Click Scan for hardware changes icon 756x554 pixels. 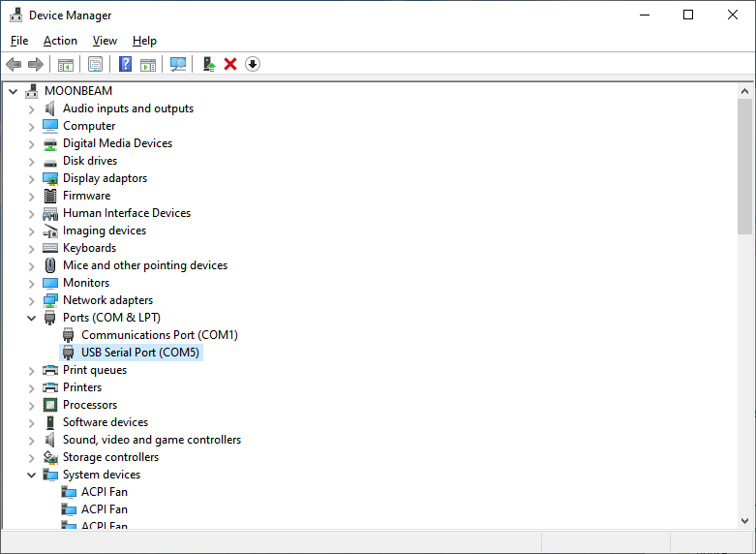(x=178, y=64)
